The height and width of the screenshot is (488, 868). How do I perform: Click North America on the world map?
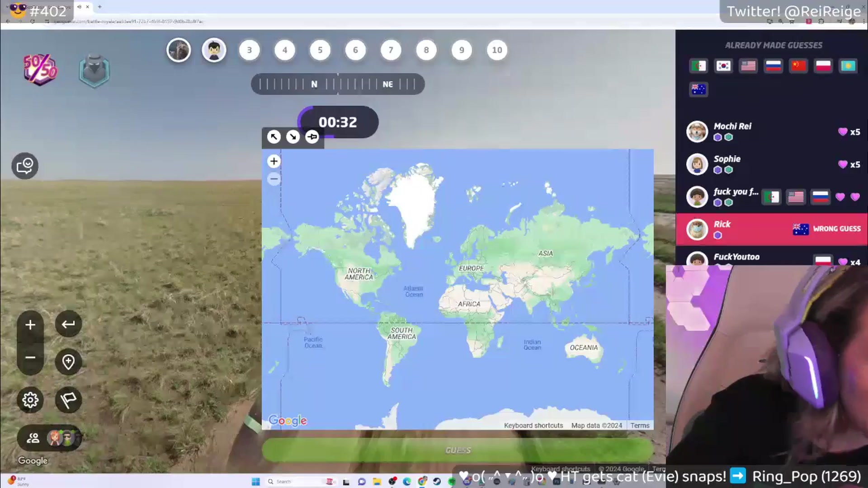(359, 274)
